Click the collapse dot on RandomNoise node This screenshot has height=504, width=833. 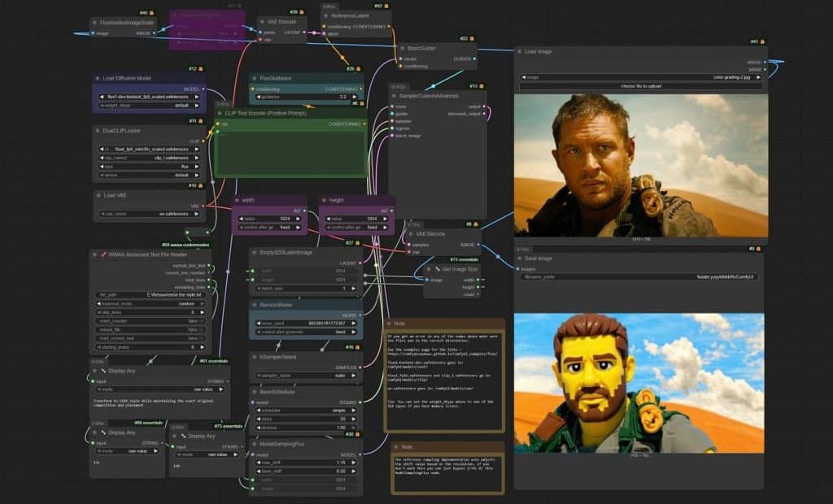255,304
